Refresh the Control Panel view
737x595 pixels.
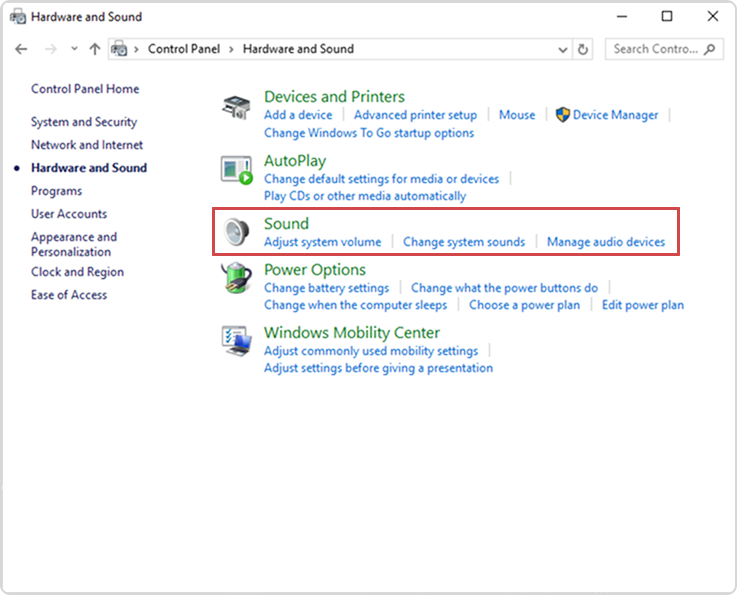tap(583, 49)
